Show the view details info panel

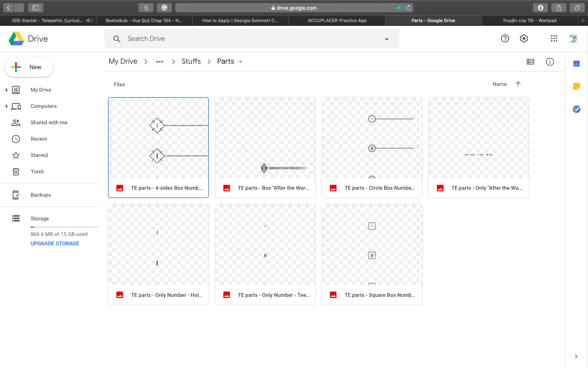[550, 62]
